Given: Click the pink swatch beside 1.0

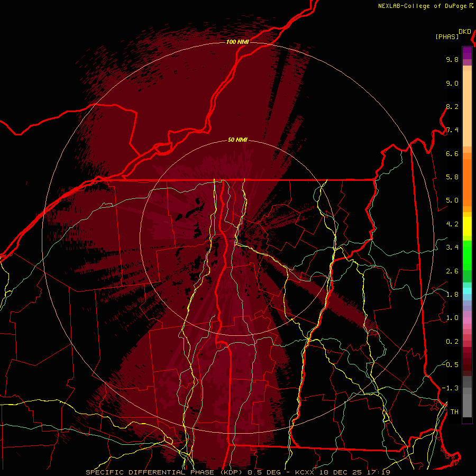Looking at the screenshot, I should [x=467, y=321].
